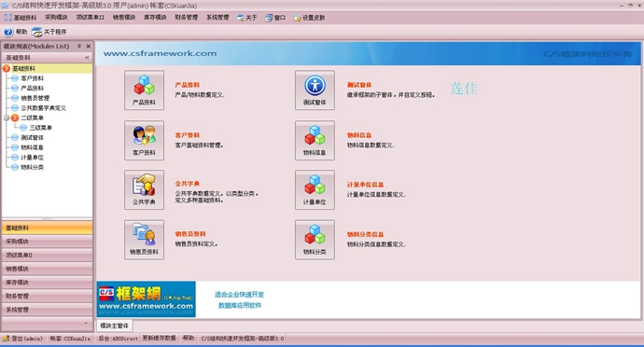Screen dimensions: 644x347
Task: Select 产品资料 in the module tree
Action: pos(32,89)
